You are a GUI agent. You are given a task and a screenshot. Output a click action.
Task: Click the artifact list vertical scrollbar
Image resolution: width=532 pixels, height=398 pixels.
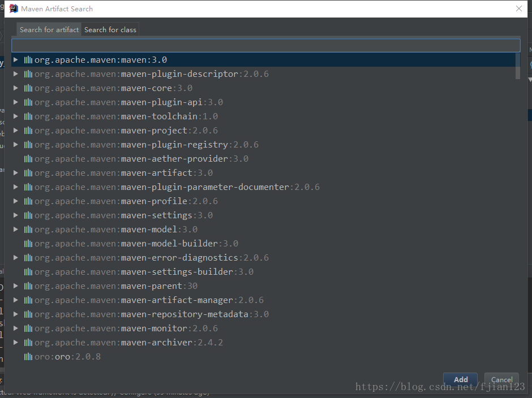point(518,66)
